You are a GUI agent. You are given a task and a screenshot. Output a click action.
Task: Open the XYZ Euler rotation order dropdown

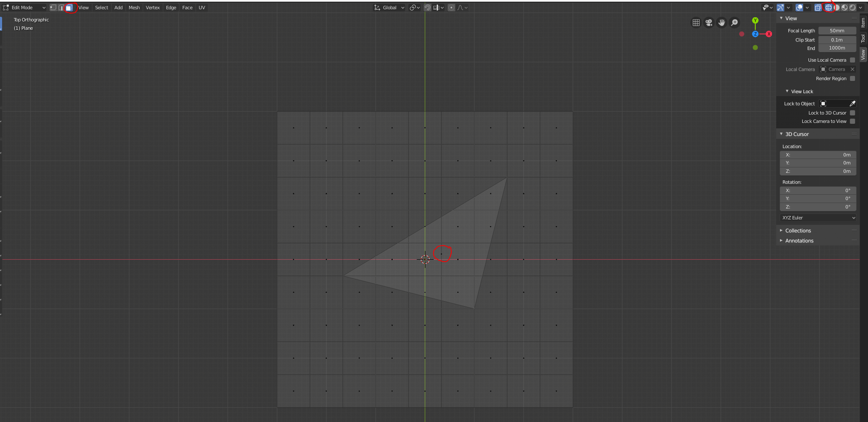point(817,217)
